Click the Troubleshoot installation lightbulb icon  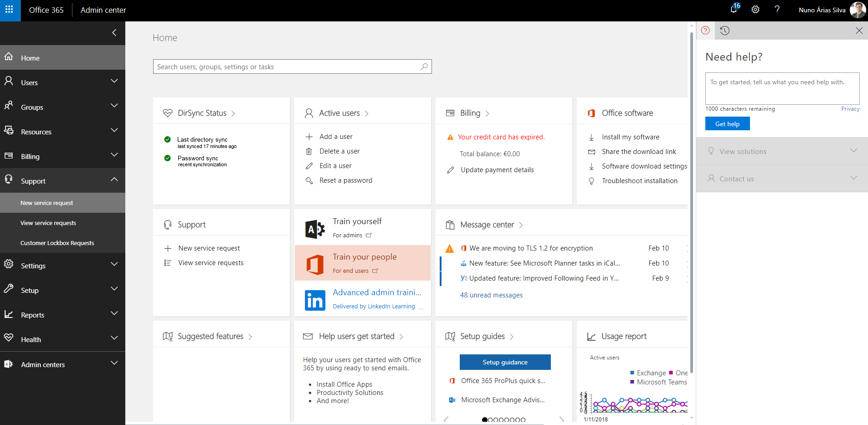pos(591,181)
